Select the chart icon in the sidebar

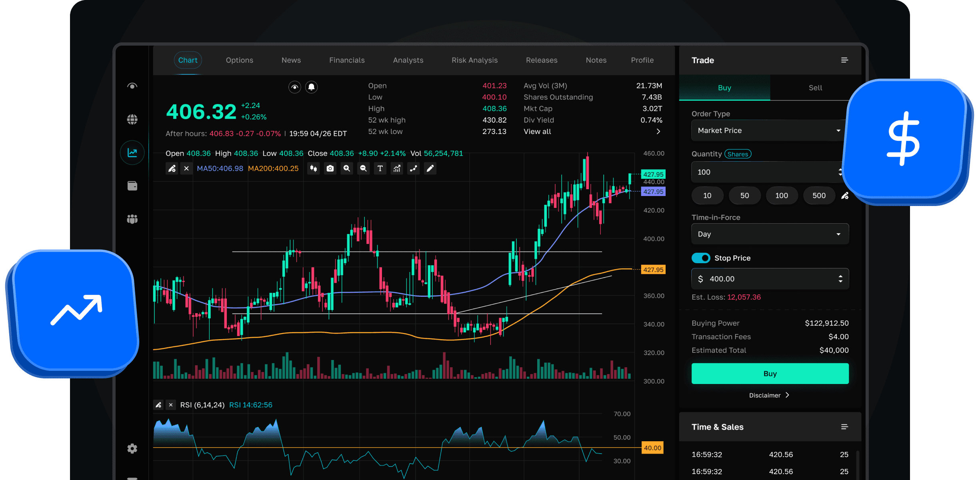tap(132, 152)
